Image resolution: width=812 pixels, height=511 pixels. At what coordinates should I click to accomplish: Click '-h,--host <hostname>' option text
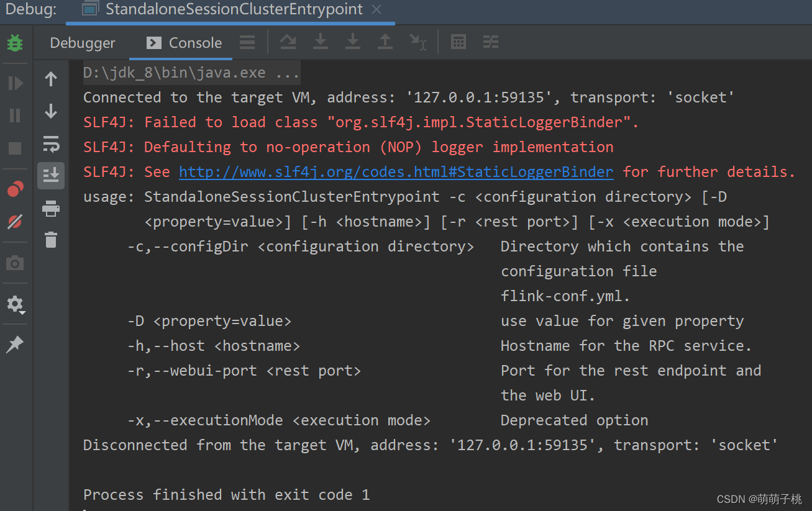[214, 346]
